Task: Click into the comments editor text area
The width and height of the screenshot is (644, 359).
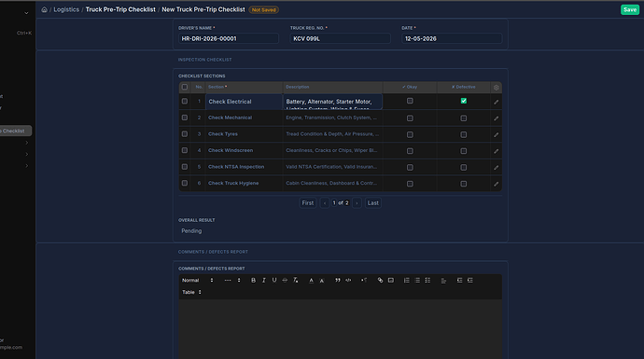Action: [340, 329]
